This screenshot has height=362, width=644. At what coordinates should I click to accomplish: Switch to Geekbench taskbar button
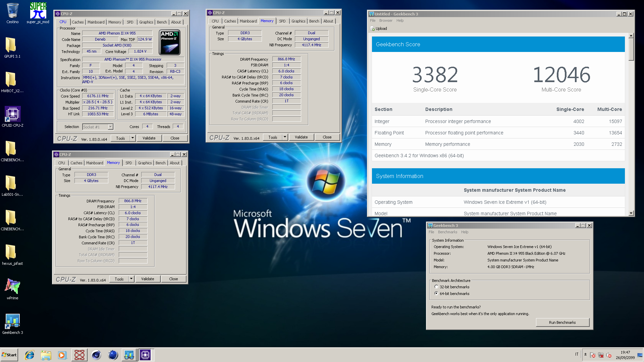(129, 355)
